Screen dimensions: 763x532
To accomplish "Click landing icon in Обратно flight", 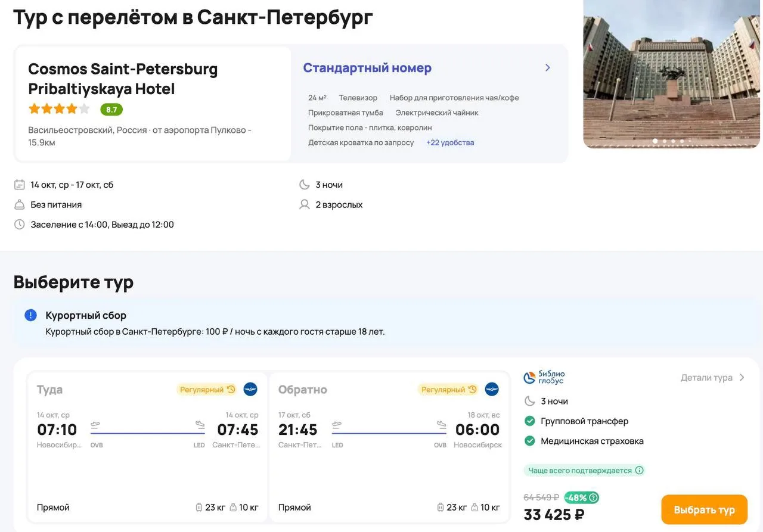I will pos(441,425).
